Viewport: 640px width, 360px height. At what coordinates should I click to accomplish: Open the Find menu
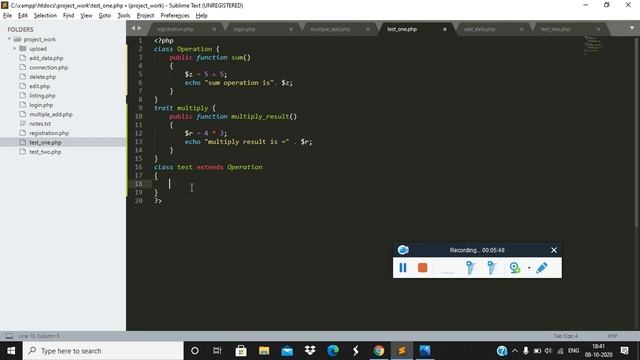coord(68,16)
